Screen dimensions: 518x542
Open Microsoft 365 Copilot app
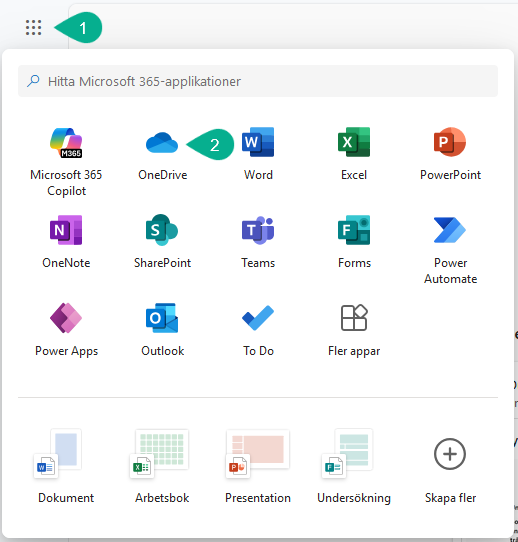(66, 162)
